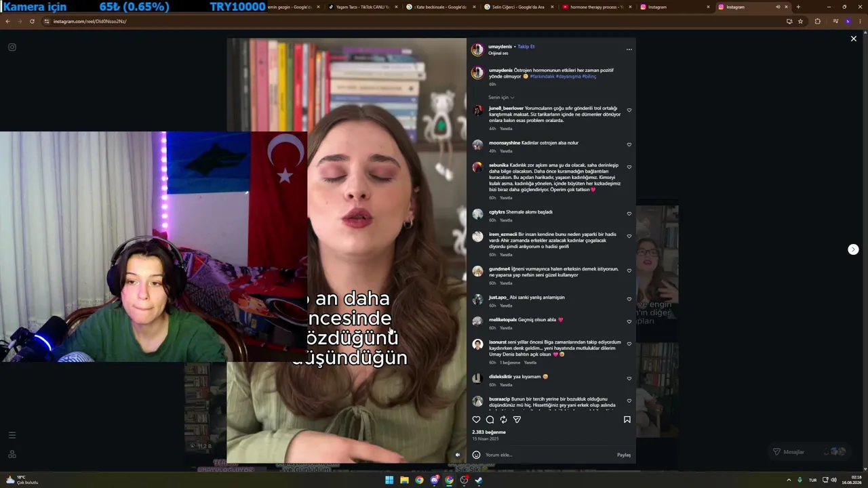Viewport: 868px width, 488px height.
Task: Mute the active Instagram tab's audio indicator
Action: point(778,7)
